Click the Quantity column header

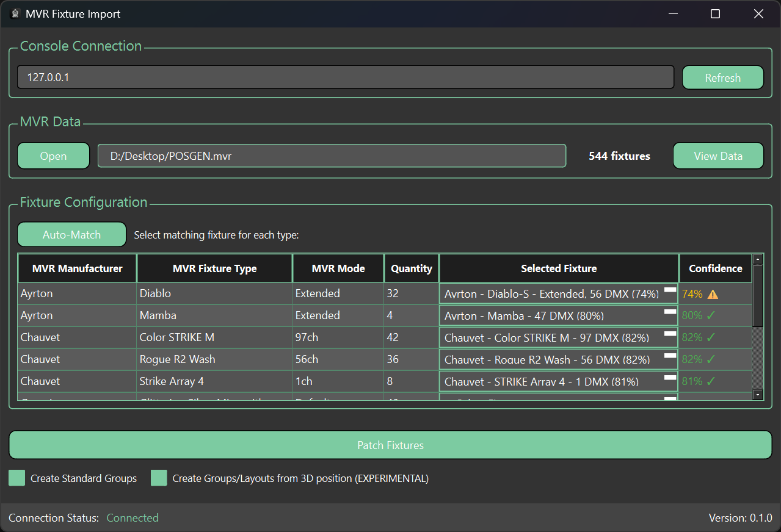tap(412, 268)
